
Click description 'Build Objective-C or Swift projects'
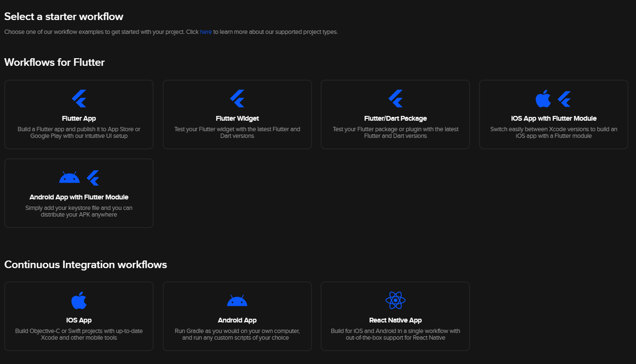[79, 334]
